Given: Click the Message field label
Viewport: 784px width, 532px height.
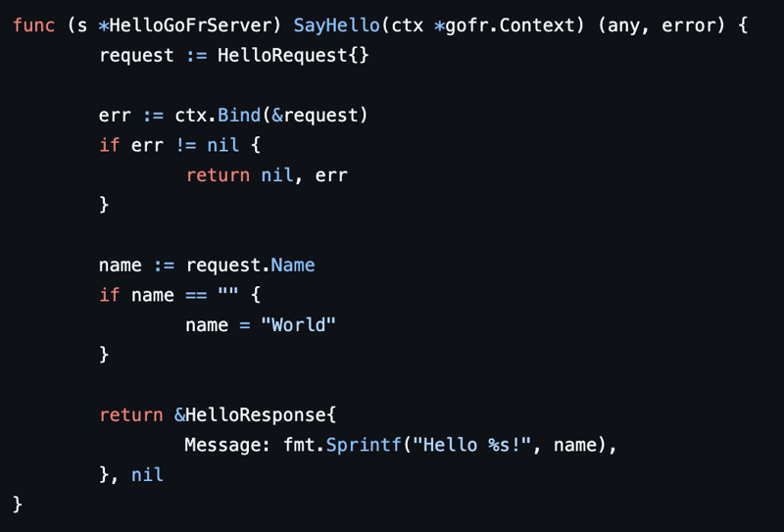Looking at the screenshot, I should pyautogui.click(x=226, y=446).
